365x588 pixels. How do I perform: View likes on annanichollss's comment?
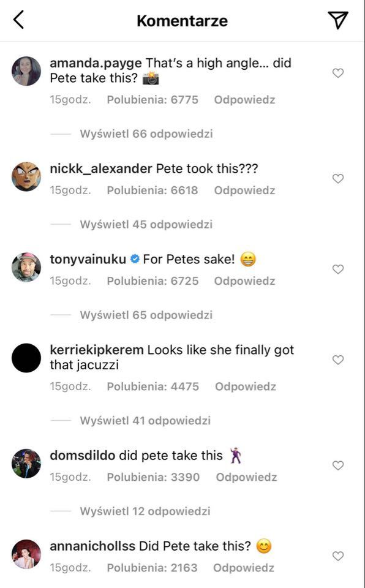pyautogui.click(x=154, y=568)
